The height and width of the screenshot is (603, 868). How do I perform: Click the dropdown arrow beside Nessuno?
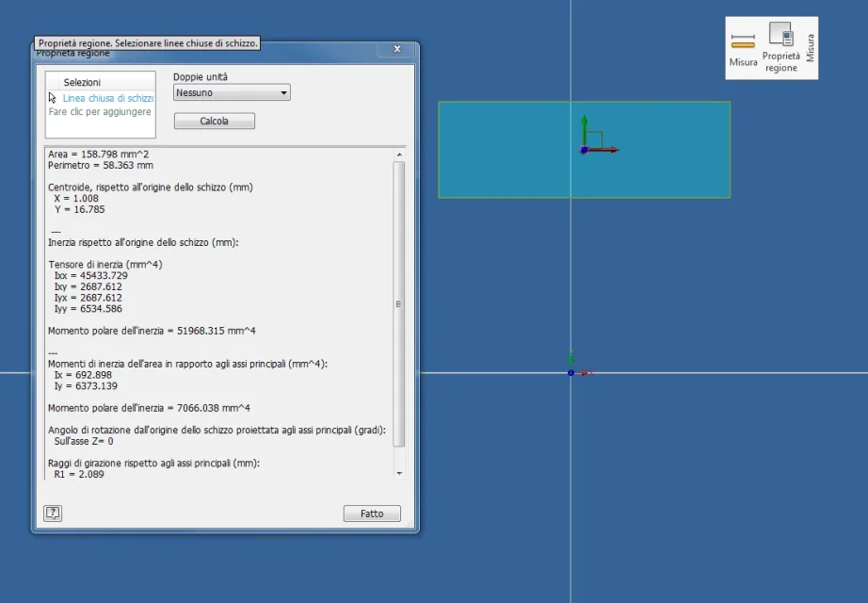click(283, 92)
